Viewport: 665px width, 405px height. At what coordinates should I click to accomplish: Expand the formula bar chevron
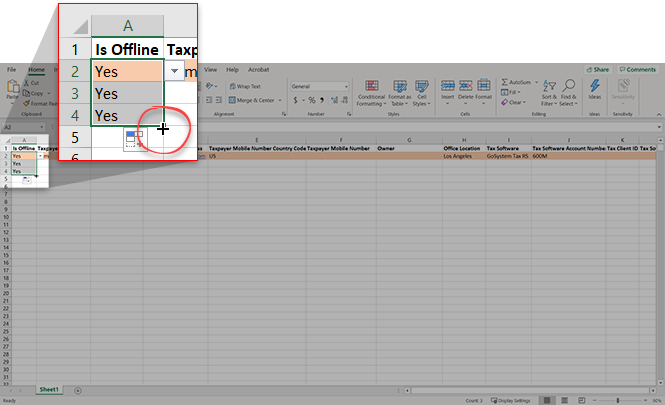659,127
